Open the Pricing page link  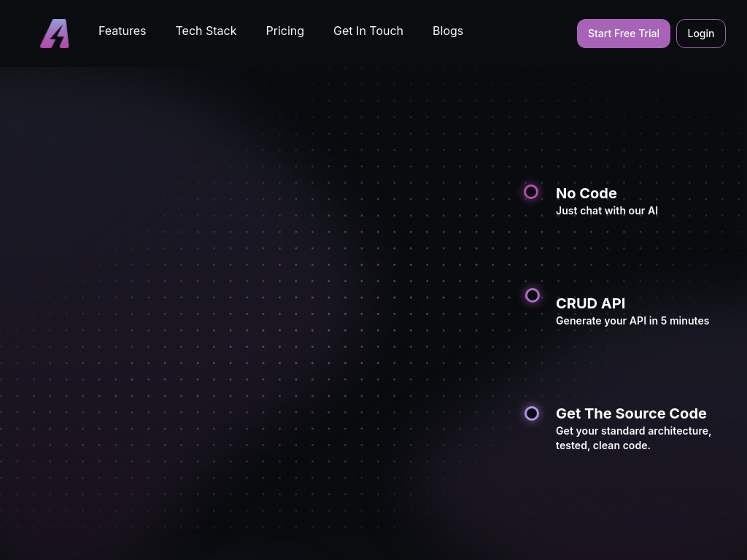click(x=285, y=31)
